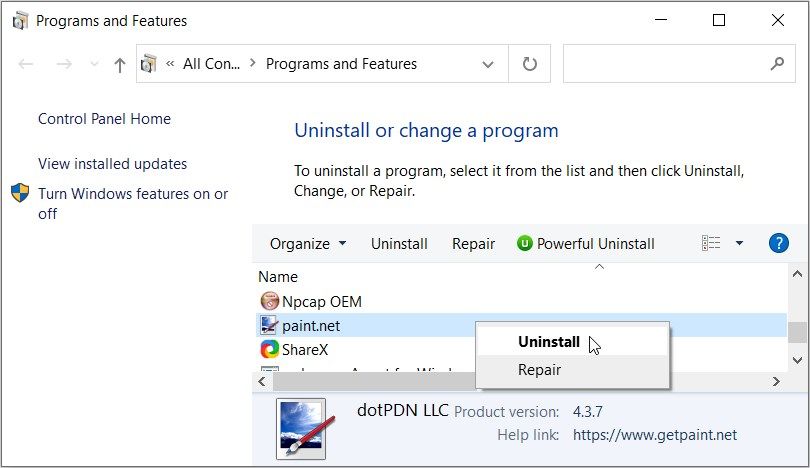Open the view options dropdown arrow
Screen dimensions: 810x468
pos(740,243)
